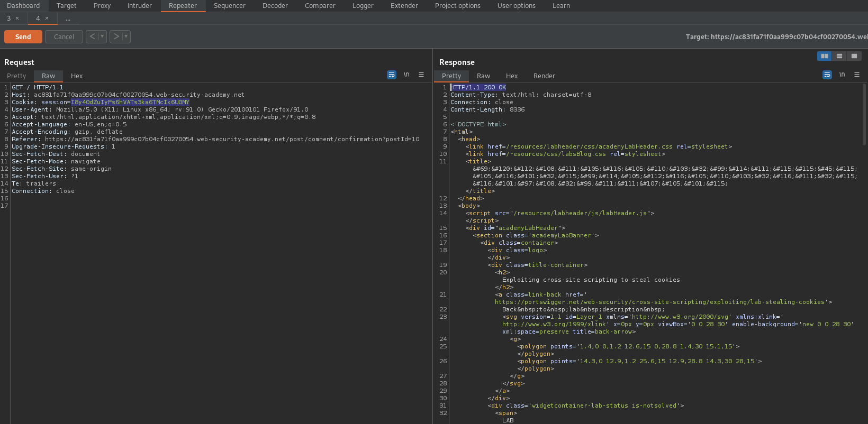The height and width of the screenshot is (424, 868).
Task: Open back-history dropdown arrow
Action: 103,36
